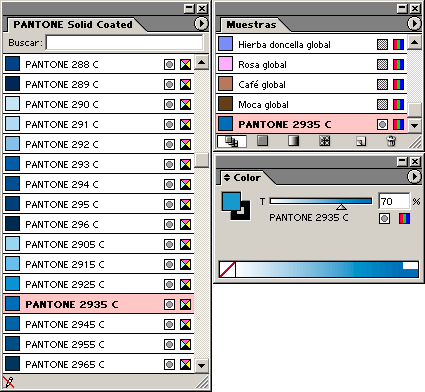Viewport: 425px width, 392px height.
Task: Select the None swatch in the tint ramp
Action: (x=227, y=269)
